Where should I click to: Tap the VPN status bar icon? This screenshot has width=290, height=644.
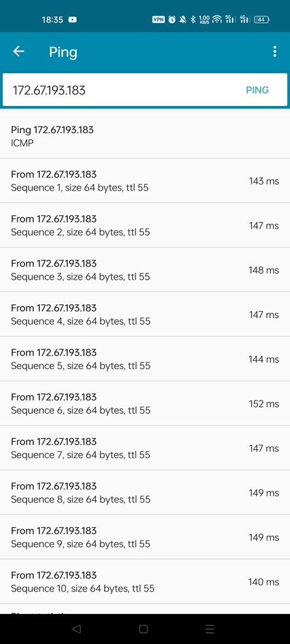[x=158, y=19]
